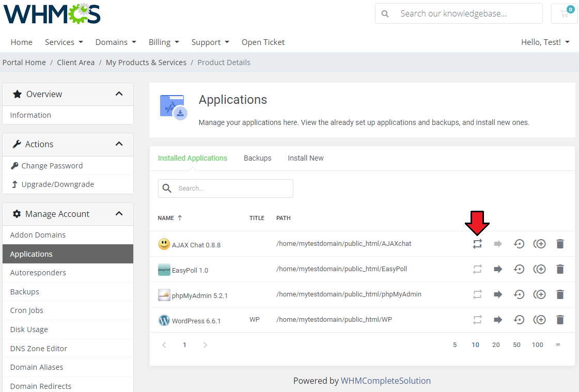The image size is (579, 392).
Task: Open Domain Aliases in sidebar
Action: click(x=68, y=367)
